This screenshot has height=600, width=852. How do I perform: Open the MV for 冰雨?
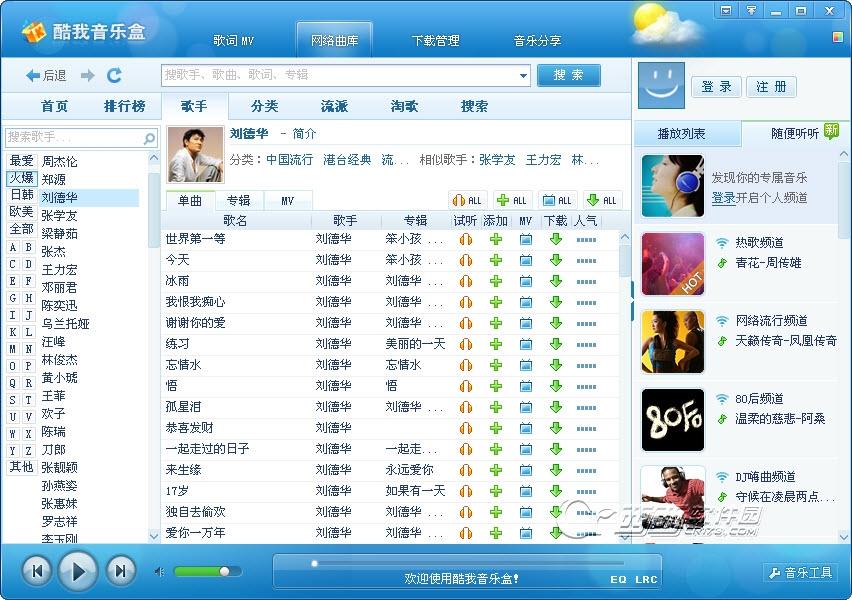tap(526, 282)
